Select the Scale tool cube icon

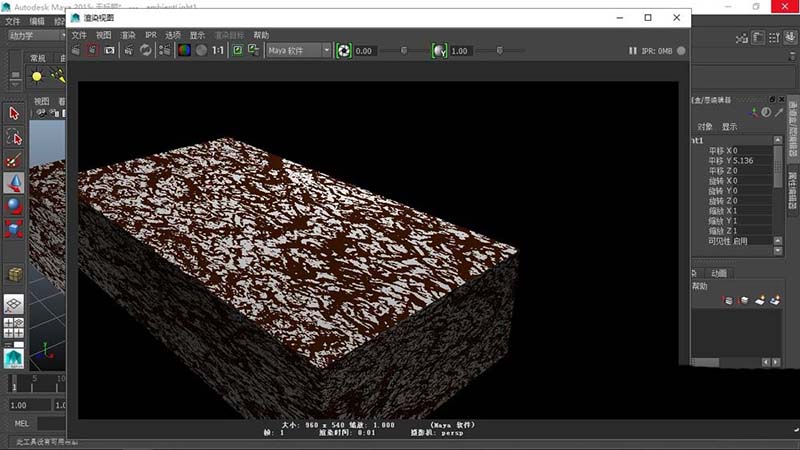[x=14, y=229]
